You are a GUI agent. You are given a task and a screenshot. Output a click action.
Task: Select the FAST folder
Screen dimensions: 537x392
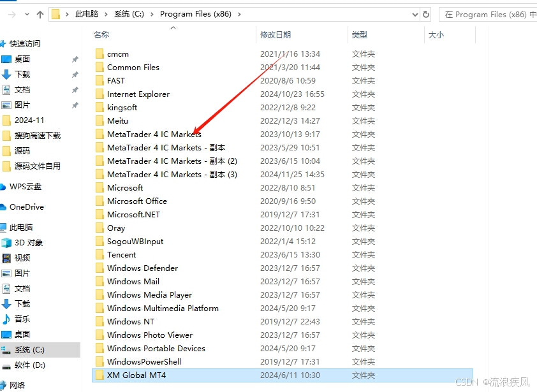coord(116,81)
